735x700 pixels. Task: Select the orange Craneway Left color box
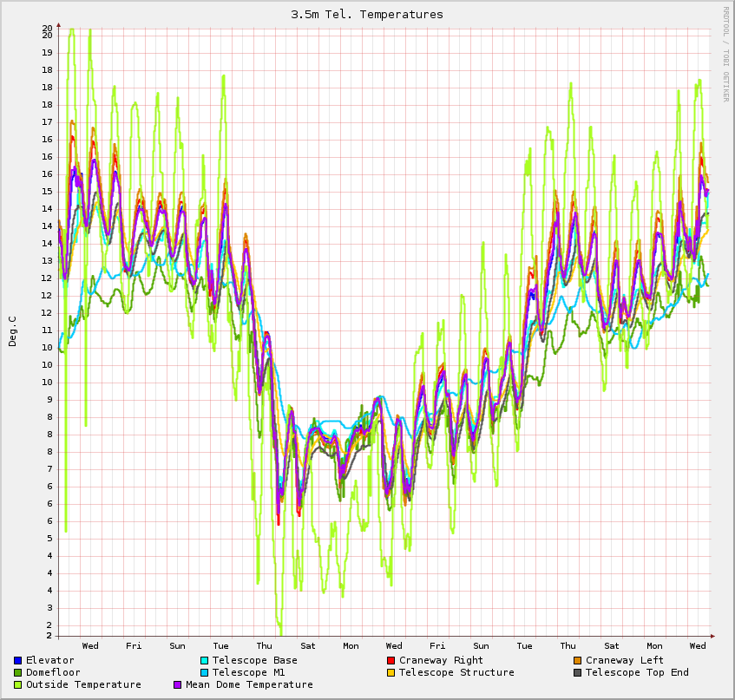pos(577,661)
